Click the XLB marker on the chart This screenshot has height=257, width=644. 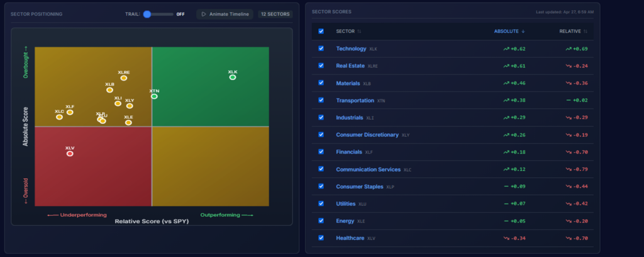(x=109, y=90)
